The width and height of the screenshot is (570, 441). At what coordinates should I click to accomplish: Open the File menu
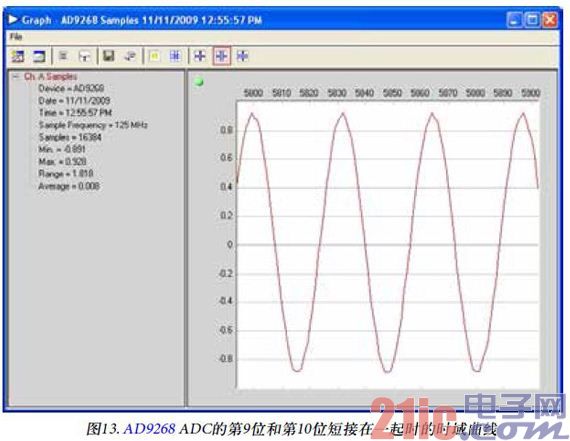[x=16, y=37]
